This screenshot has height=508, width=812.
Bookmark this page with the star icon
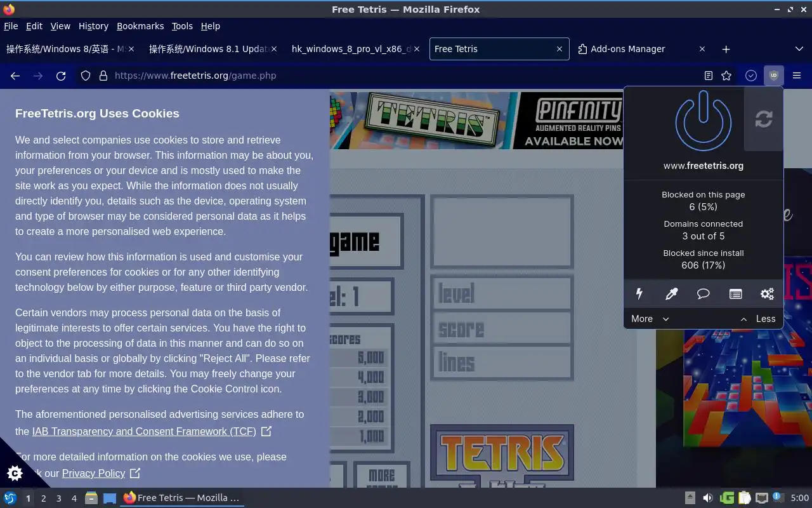click(726, 76)
